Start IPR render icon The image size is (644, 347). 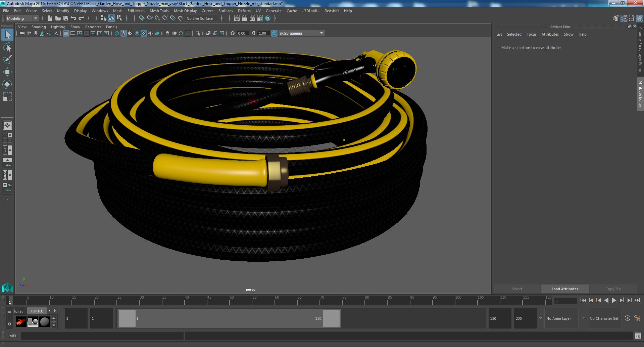pyautogui.click(x=252, y=18)
